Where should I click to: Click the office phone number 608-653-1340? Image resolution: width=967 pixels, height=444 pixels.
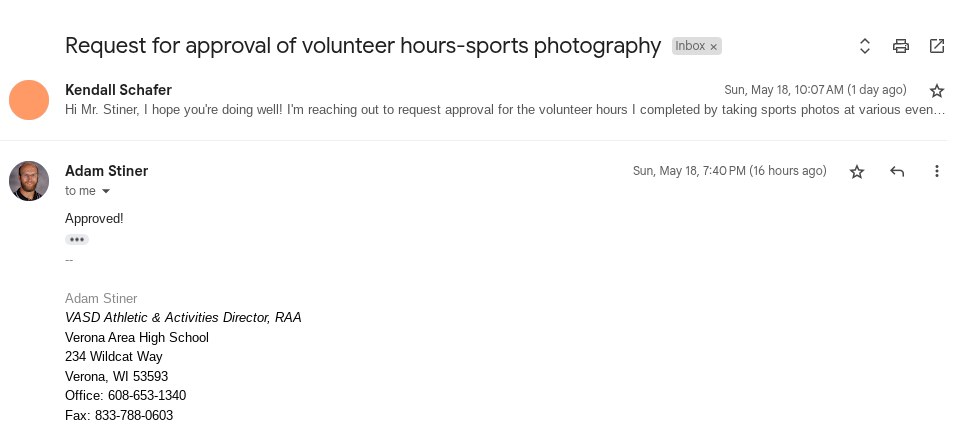[x=147, y=395]
